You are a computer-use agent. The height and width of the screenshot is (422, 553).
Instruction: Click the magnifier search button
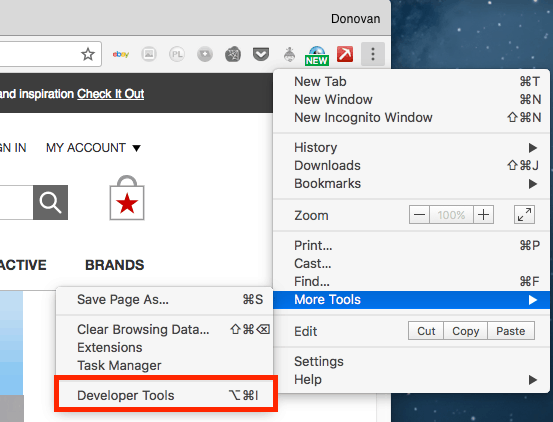[50, 202]
